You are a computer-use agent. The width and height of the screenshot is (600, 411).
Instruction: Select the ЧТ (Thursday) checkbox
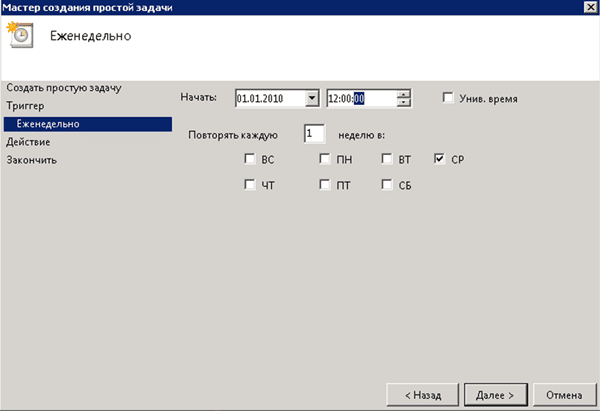(x=249, y=184)
